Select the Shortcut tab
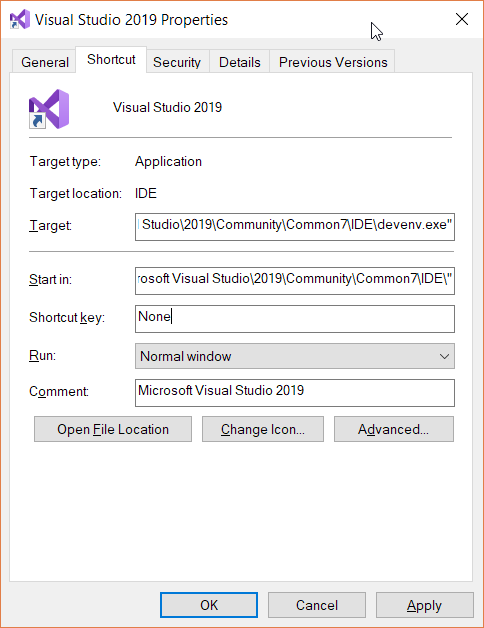Screen dimensions: 484x628 (x=111, y=59)
